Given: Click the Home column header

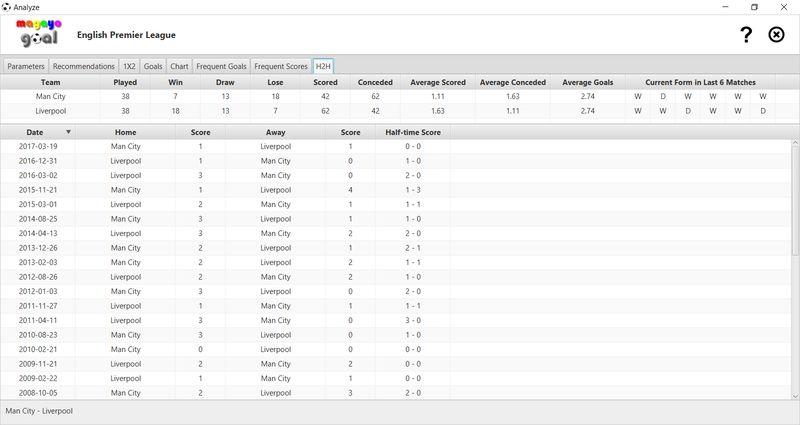Looking at the screenshot, I should click(x=126, y=132).
